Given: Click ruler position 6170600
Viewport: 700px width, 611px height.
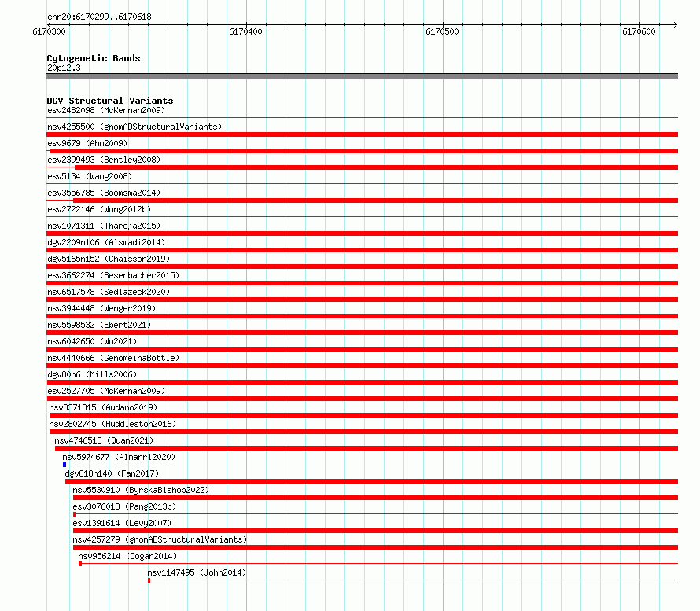Looking at the screenshot, I should pos(639,31).
